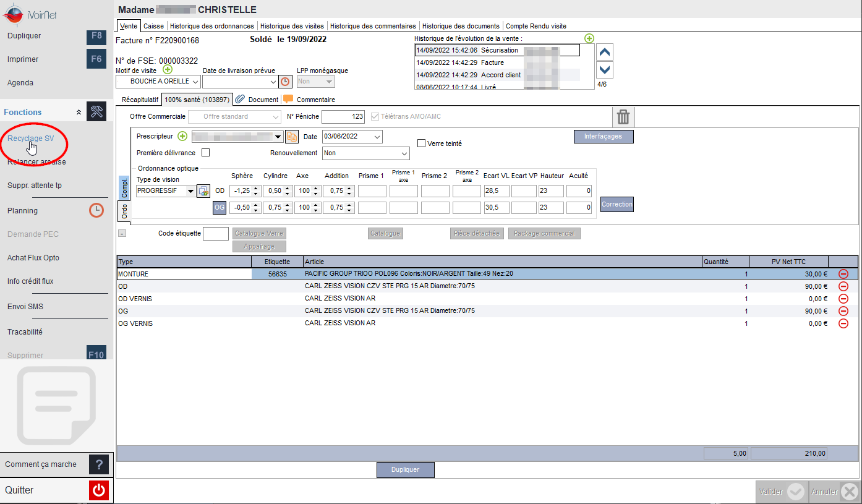The width and height of the screenshot is (862, 504).
Task: Click the red Quitter power icon
Action: (99, 490)
